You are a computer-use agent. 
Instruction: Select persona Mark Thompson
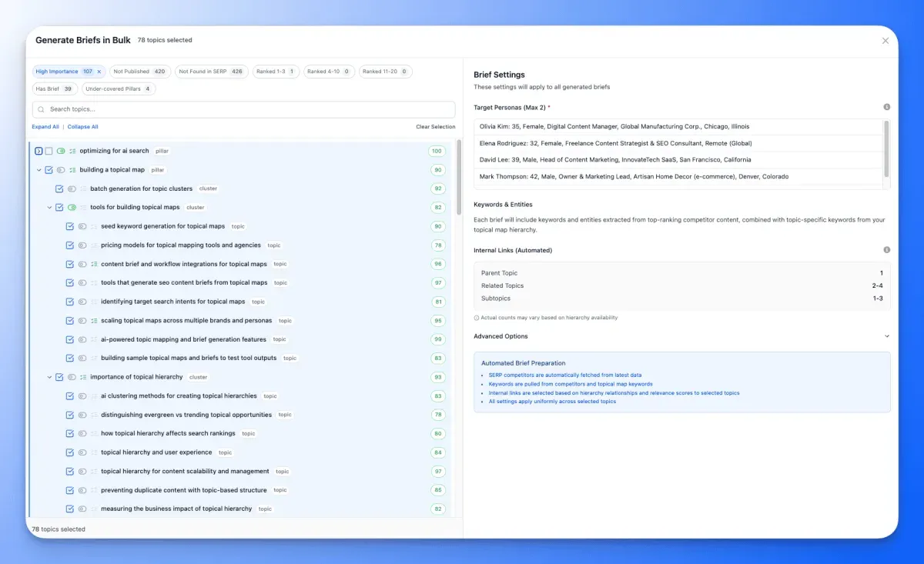point(678,177)
